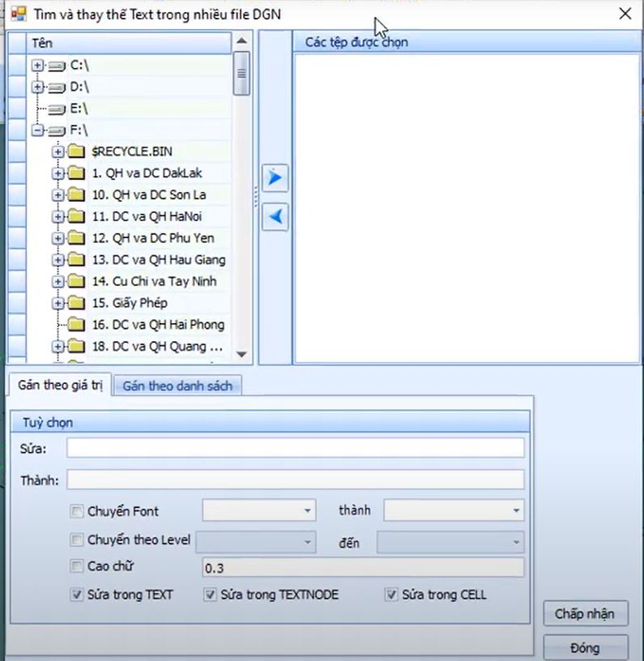Viewport: 644px width, 661px height.
Task: Select the D:\ drive icon
Action: pyautogui.click(x=57, y=87)
